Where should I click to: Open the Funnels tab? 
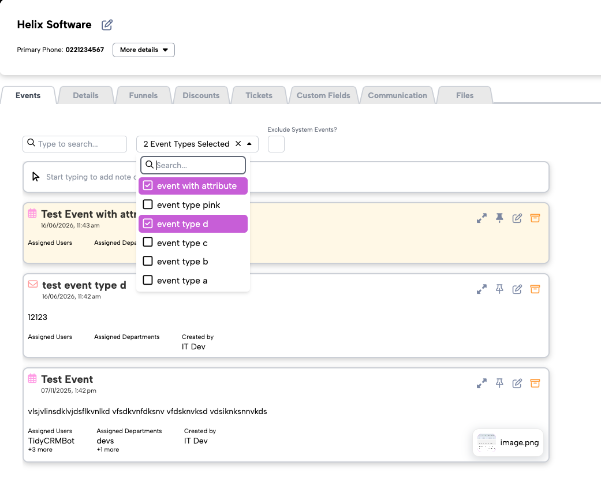coord(143,95)
